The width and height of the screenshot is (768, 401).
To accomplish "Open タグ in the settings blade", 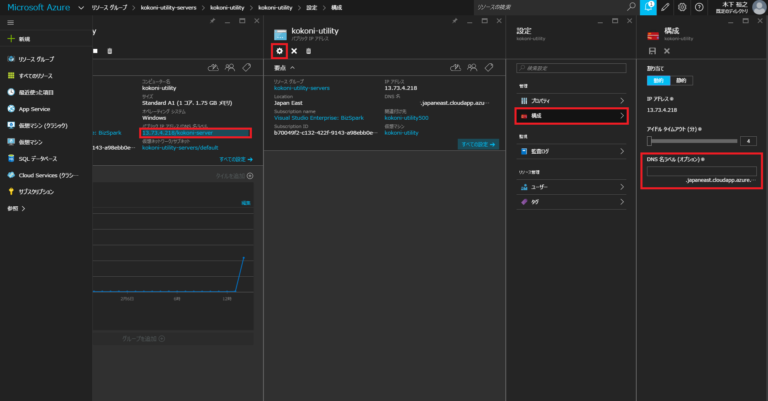I will [x=571, y=202].
